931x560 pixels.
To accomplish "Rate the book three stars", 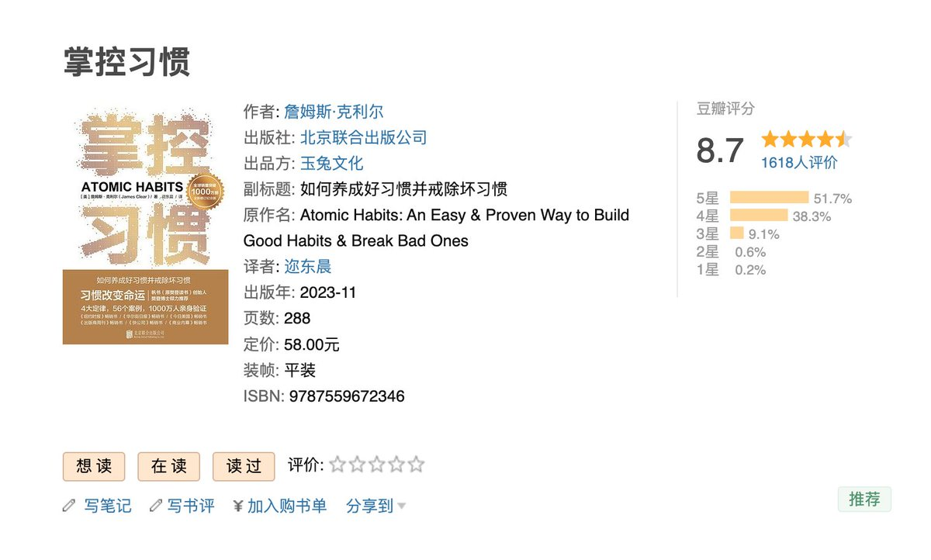I will pyautogui.click(x=377, y=465).
